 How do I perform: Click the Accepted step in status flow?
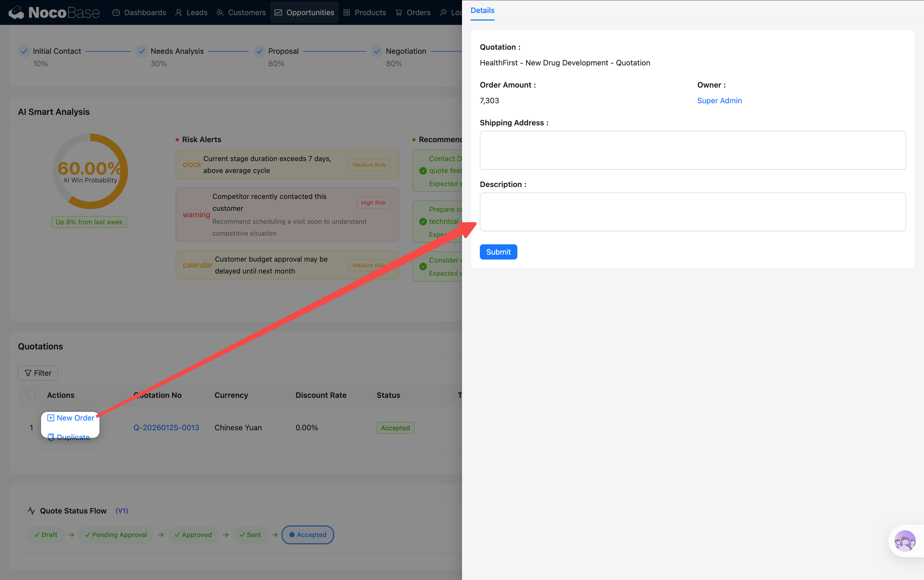[x=307, y=534]
